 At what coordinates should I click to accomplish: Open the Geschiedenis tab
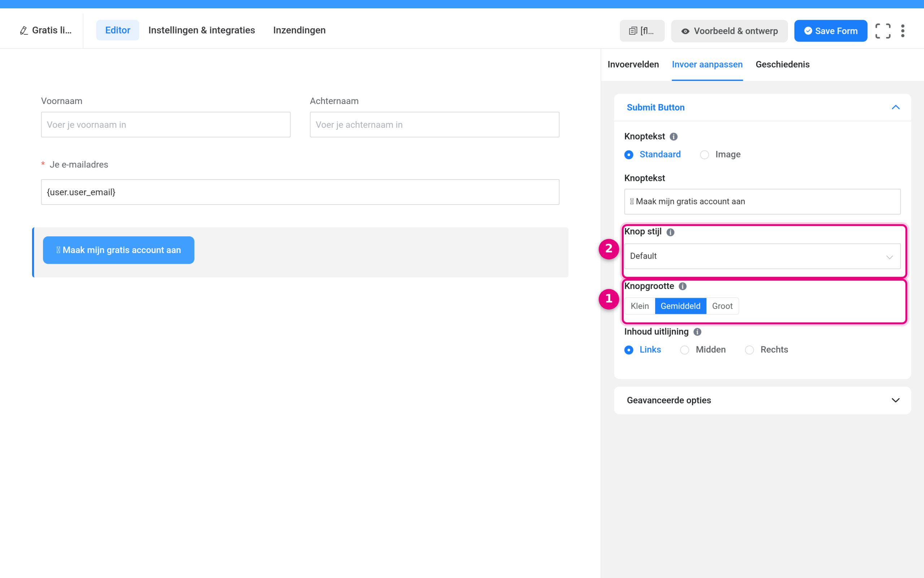point(783,64)
